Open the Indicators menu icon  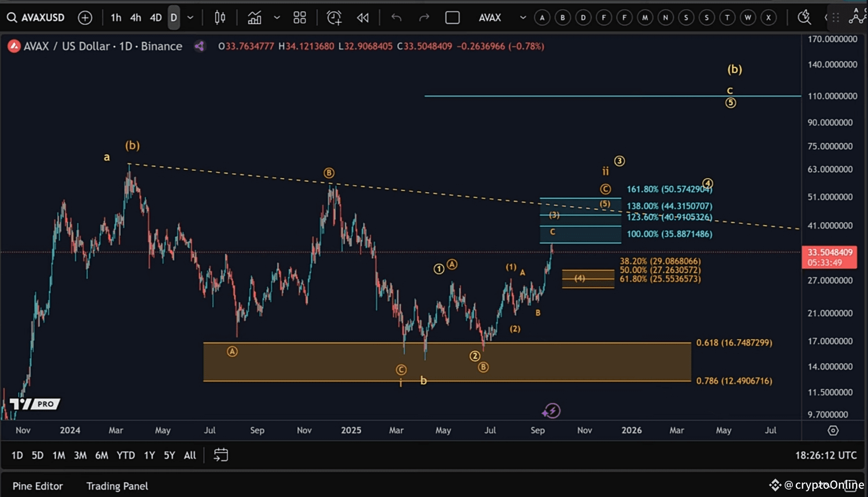tap(254, 18)
